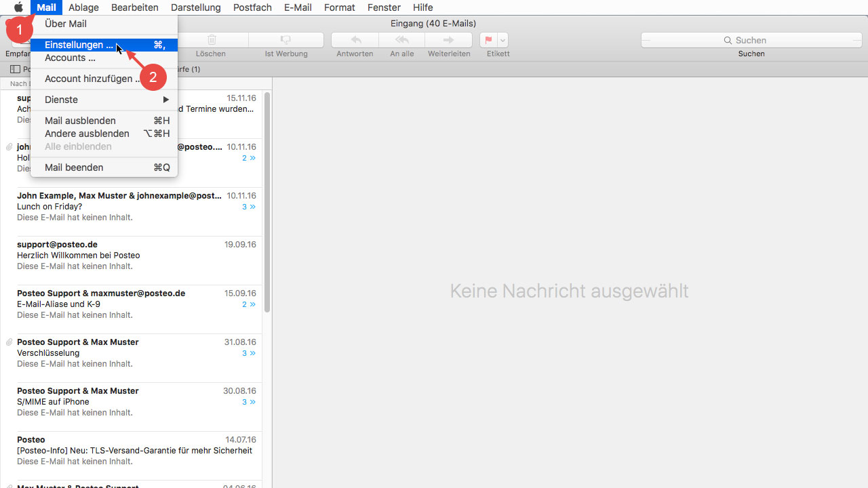
Task: Open E-Mail-Aliase und K-9 thread via 2 » link
Action: [x=248, y=304]
